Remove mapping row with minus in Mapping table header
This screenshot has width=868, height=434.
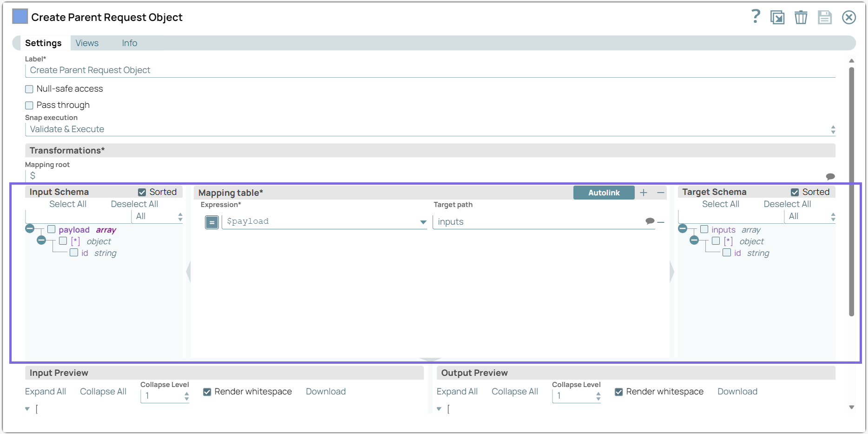coord(661,193)
